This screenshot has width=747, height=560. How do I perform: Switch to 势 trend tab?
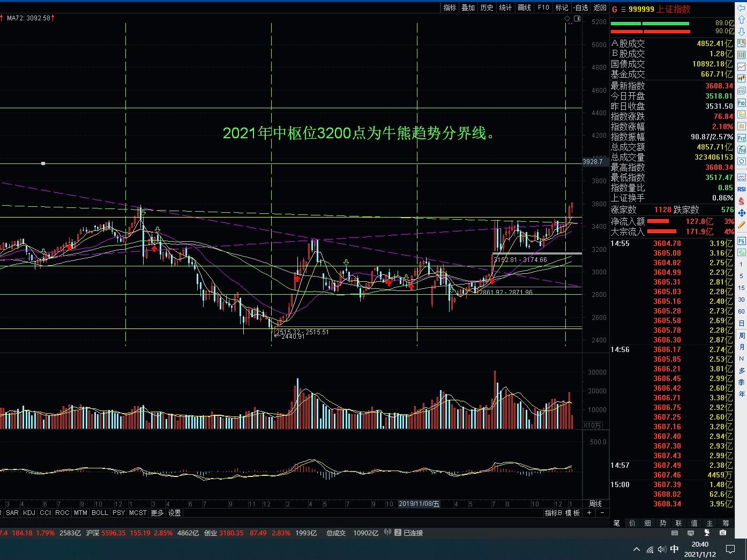(663, 523)
